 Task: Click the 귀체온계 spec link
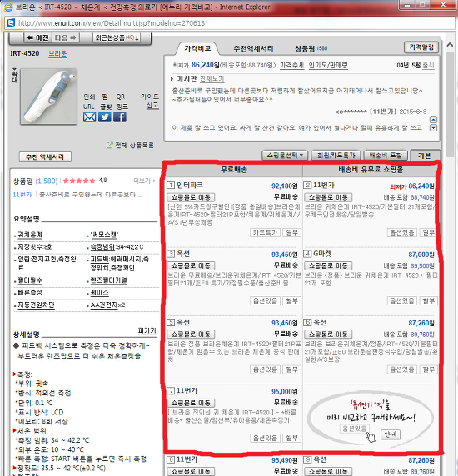tap(30, 235)
